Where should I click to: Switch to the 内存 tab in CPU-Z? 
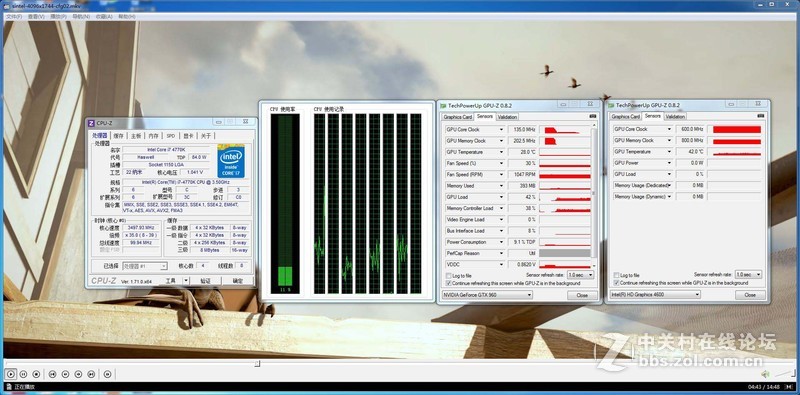point(153,136)
